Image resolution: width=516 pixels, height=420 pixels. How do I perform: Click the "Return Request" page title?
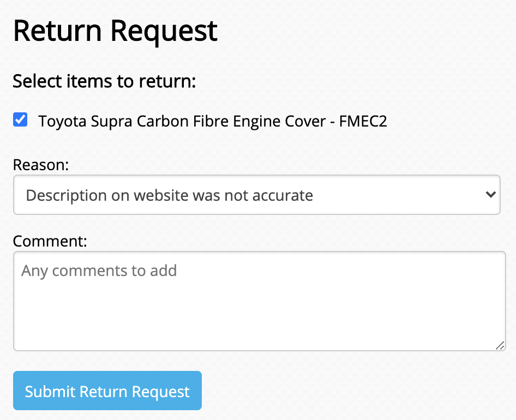point(115,31)
